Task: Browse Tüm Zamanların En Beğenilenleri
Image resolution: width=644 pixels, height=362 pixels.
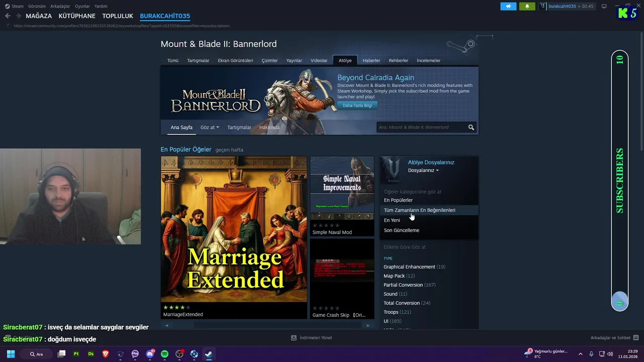Action: pos(429,210)
